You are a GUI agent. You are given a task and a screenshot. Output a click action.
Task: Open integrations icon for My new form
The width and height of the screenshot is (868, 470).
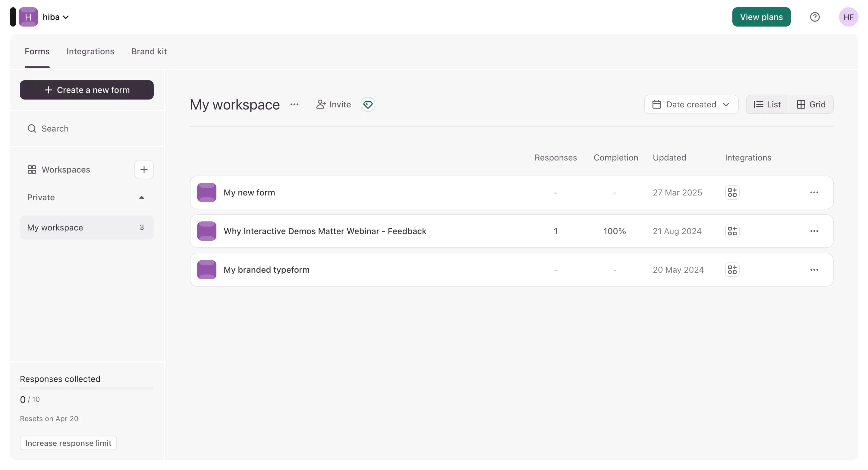click(732, 192)
